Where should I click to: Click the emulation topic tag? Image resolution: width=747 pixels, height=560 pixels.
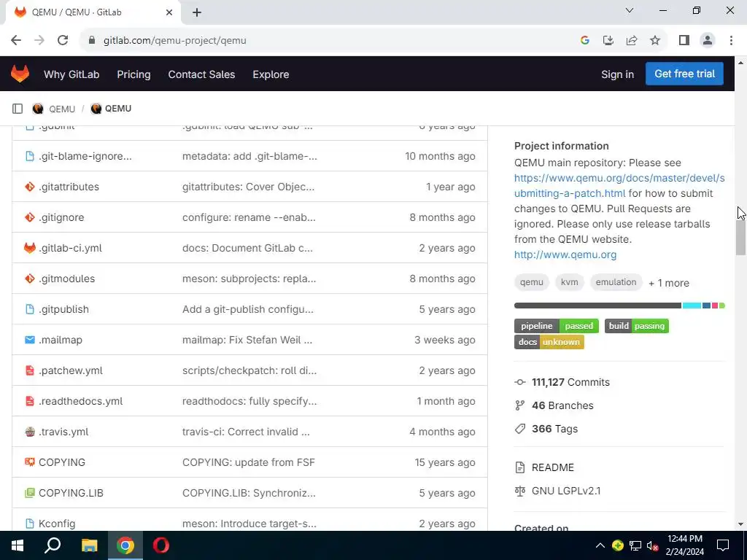616,282
